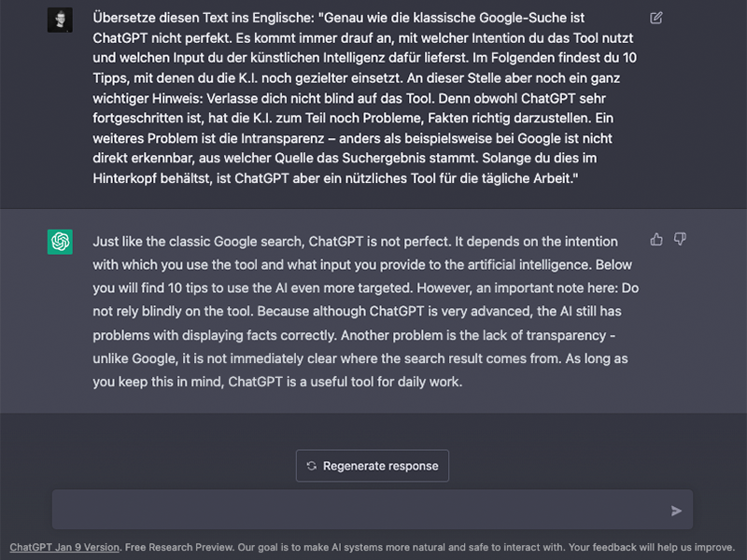Give the response a thumbs down
The width and height of the screenshot is (747, 560).
(x=680, y=240)
